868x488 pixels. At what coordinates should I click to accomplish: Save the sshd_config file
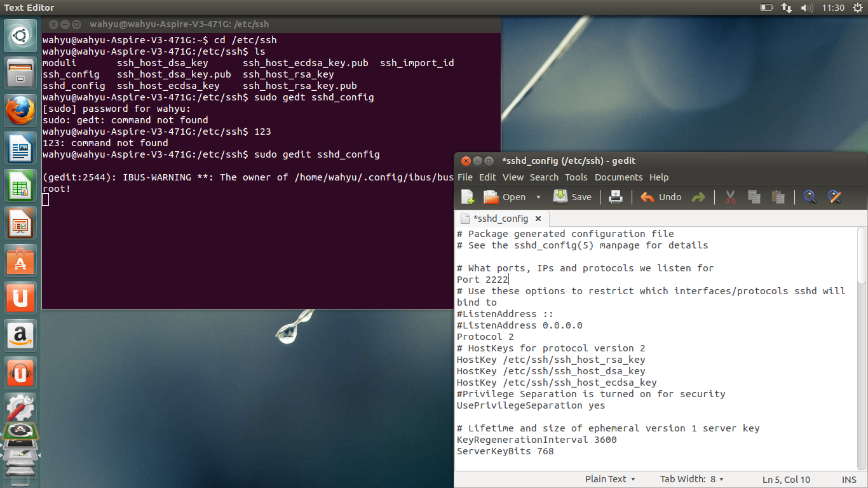click(573, 197)
